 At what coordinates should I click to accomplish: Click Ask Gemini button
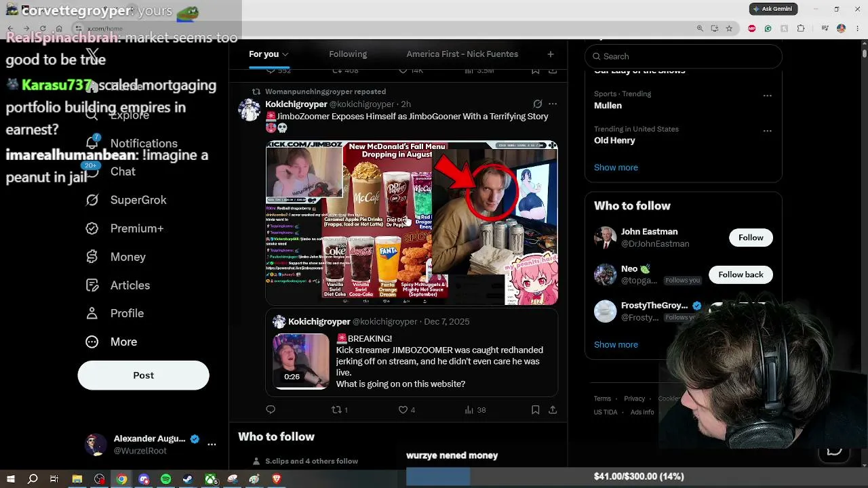(773, 9)
